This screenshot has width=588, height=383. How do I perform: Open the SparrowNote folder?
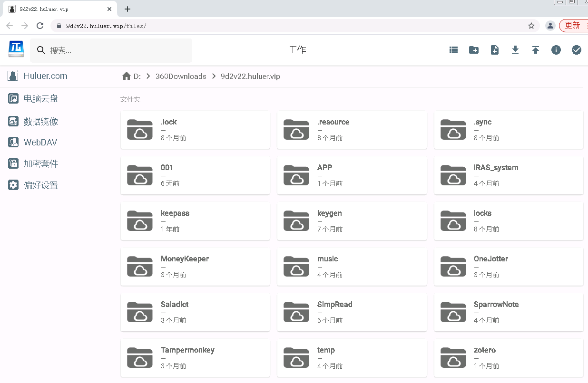pyautogui.click(x=509, y=312)
